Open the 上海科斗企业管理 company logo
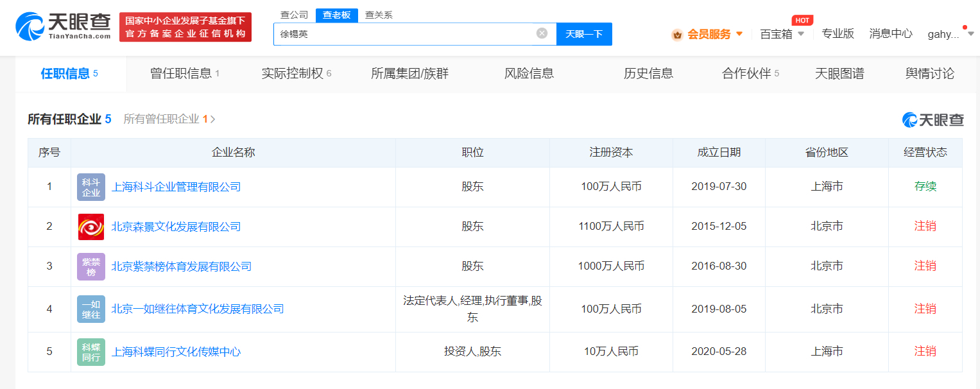980x389 pixels. (x=91, y=187)
